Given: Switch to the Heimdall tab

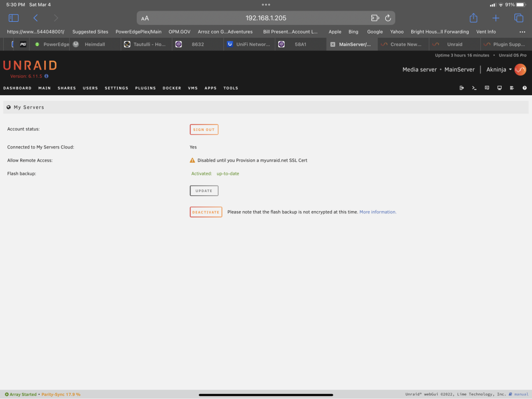Looking at the screenshot, I should pyautogui.click(x=95, y=45).
